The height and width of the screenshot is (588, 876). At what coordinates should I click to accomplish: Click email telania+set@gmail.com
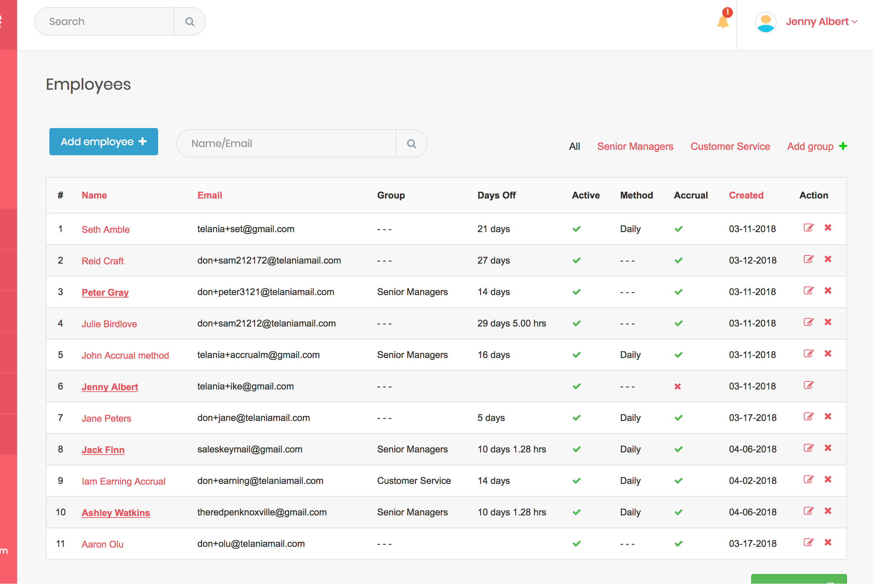tap(246, 230)
